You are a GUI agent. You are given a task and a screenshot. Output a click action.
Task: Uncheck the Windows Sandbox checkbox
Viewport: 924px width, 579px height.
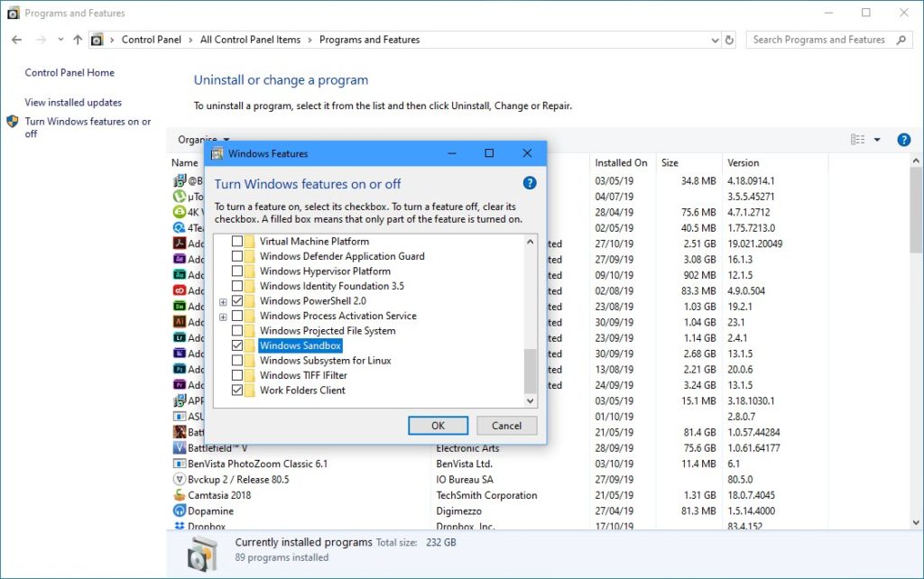[237, 345]
